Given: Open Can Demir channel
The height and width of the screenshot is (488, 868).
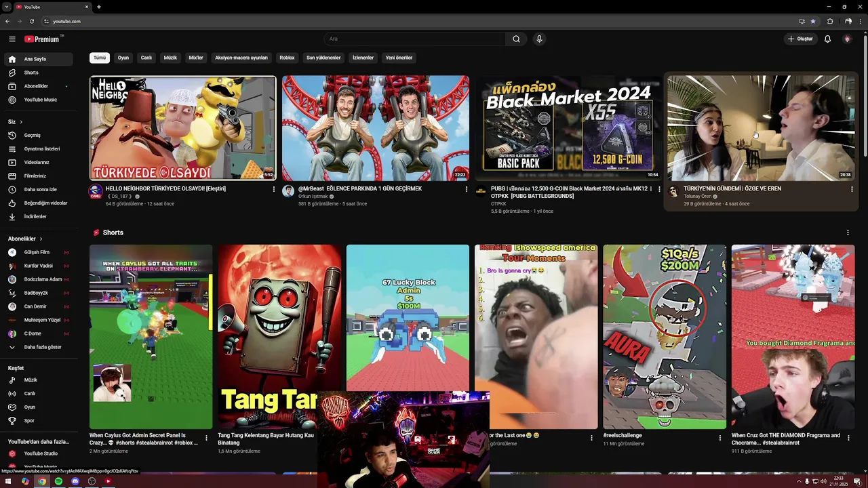Looking at the screenshot, I should tap(38, 306).
